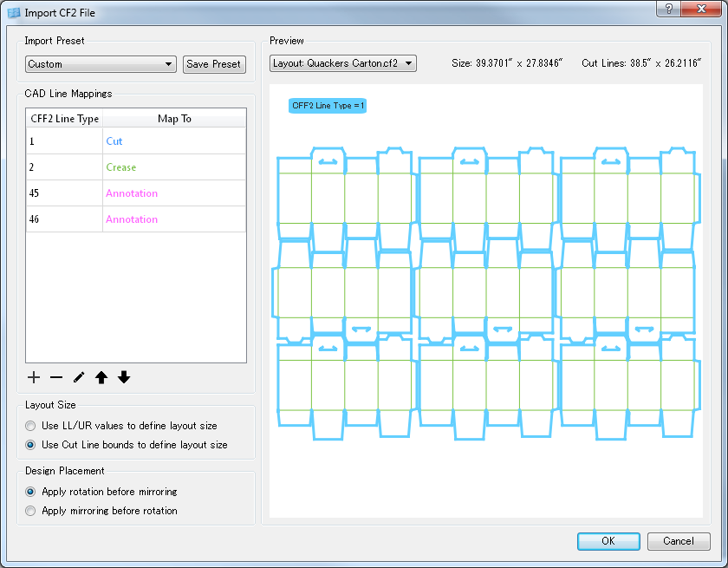Click the pencil edit mapping icon
The height and width of the screenshot is (568, 728).
click(x=79, y=377)
